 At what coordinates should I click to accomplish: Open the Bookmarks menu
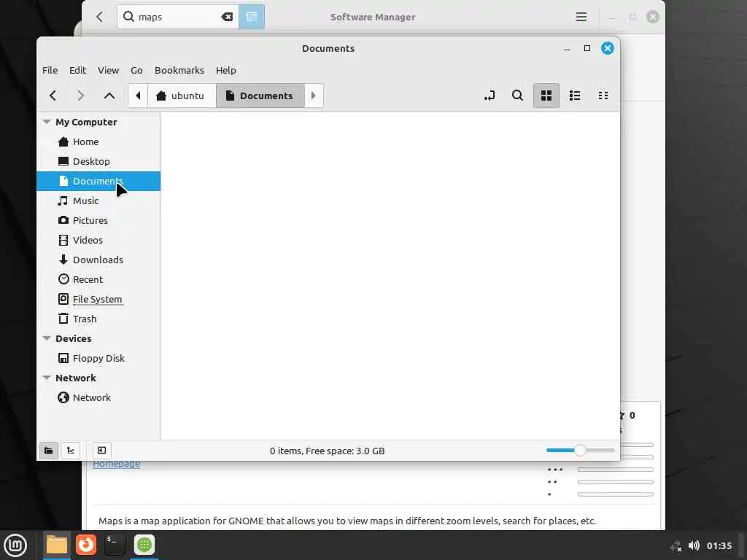[x=179, y=71]
